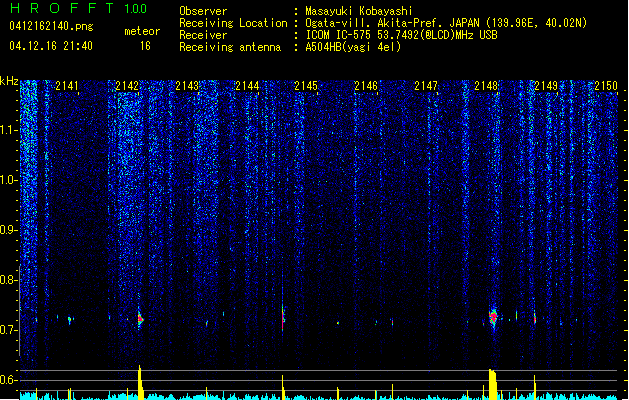Click the wide yellow intensity spike near 2148
Image resolution: width=629 pixels, height=400 pixels.
(493, 384)
